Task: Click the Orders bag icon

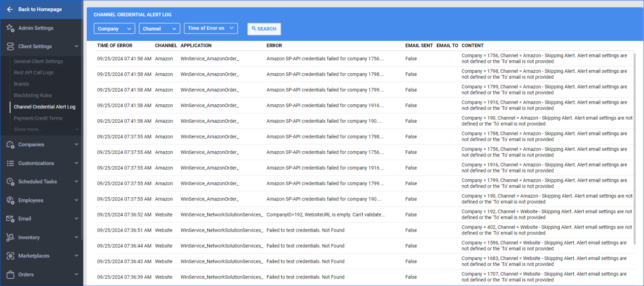Action: point(10,274)
